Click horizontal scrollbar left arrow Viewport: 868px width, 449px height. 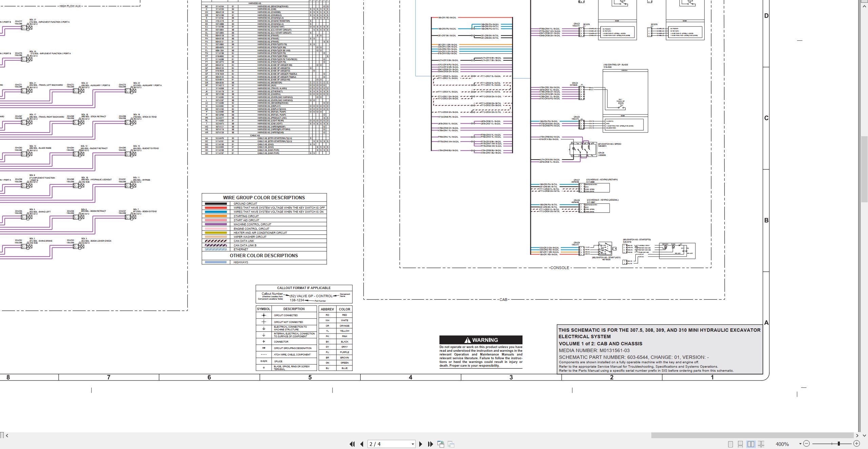7,435
